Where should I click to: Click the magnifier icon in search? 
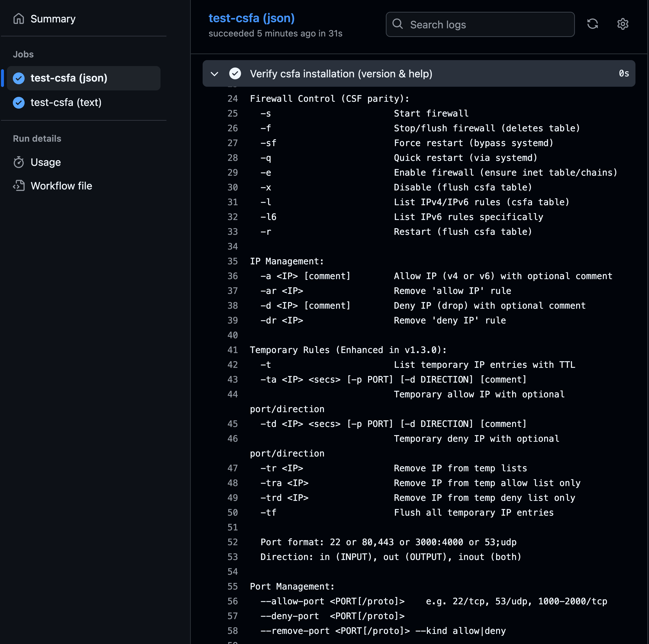pyautogui.click(x=398, y=24)
